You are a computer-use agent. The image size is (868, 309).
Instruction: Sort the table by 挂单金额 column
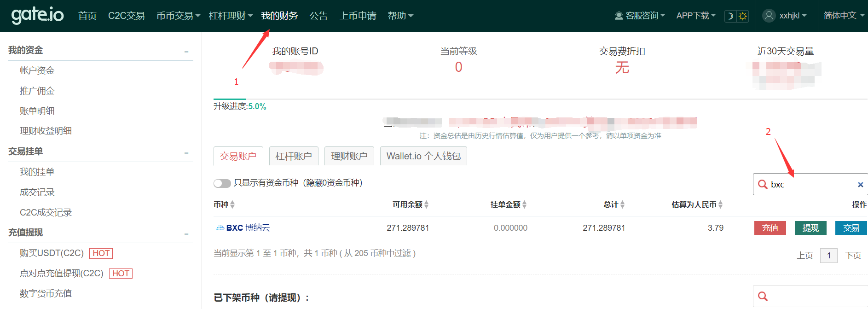[509, 204]
